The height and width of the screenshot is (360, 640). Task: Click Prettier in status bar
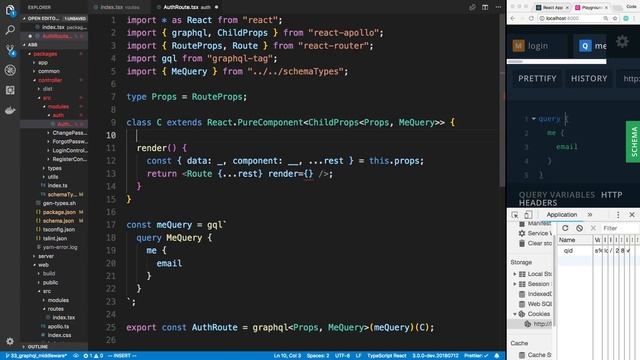pos(476,356)
